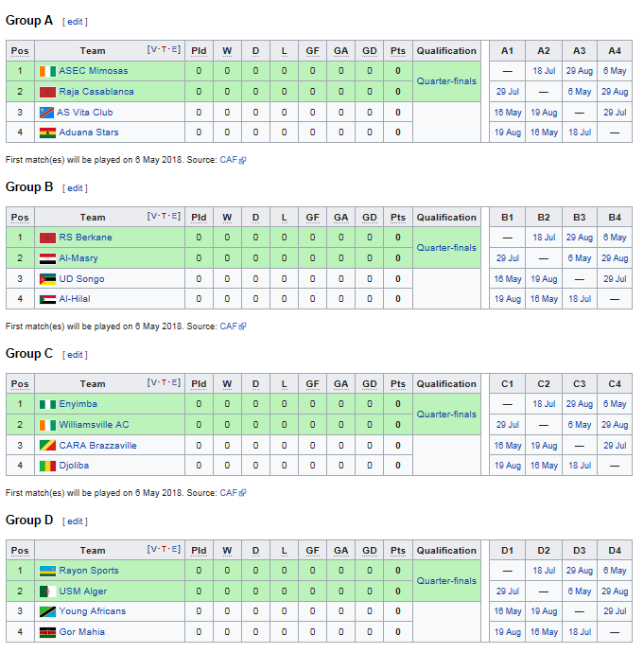644x653 pixels.
Task: Open the USM Alger team link
Action: 83,591
